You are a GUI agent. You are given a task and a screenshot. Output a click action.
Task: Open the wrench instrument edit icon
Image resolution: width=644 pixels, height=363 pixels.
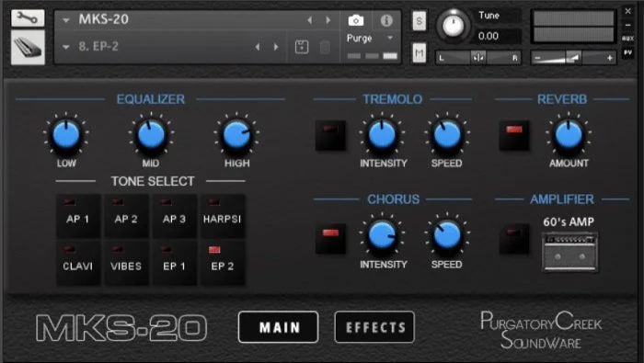(x=28, y=18)
